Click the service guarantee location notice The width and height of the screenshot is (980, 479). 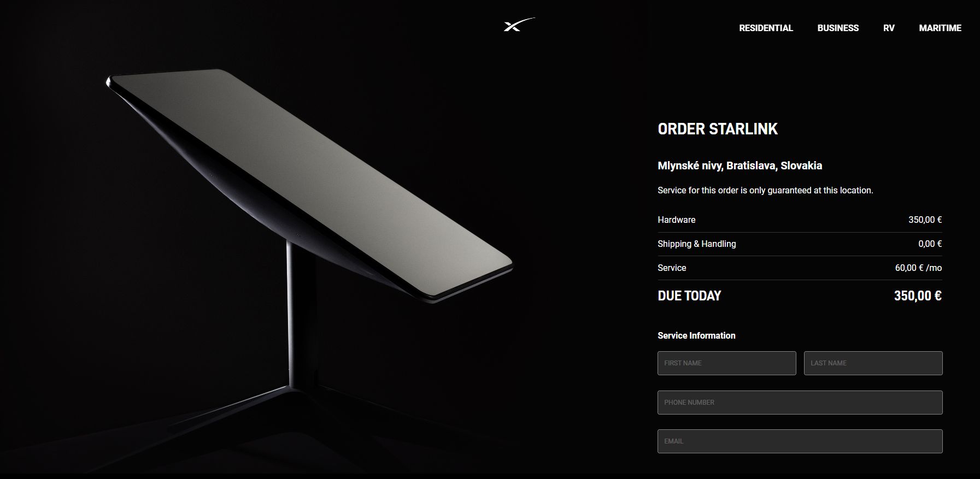765,190
